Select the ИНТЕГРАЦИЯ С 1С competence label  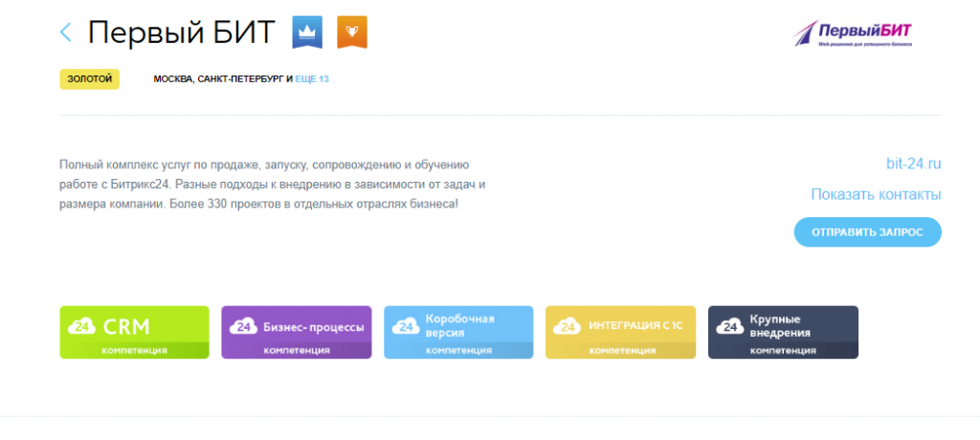click(635, 327)
